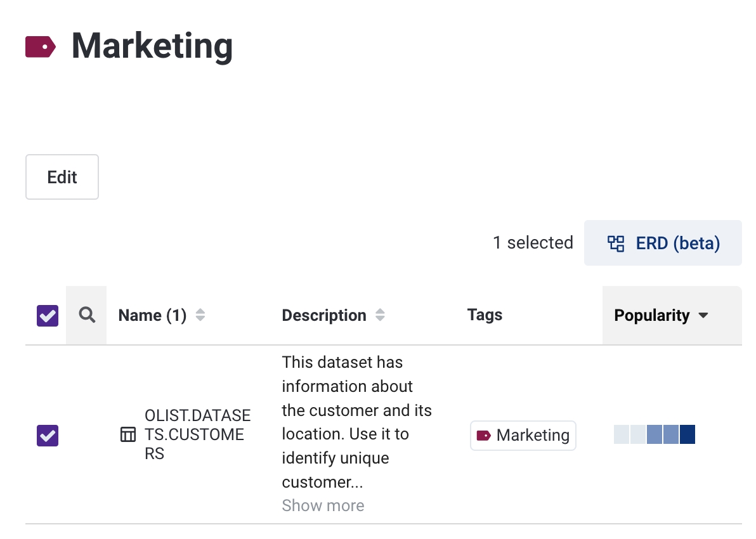The image size is (756, 539).
Task: Expand the description with Show more
Action: coord(323,505)
